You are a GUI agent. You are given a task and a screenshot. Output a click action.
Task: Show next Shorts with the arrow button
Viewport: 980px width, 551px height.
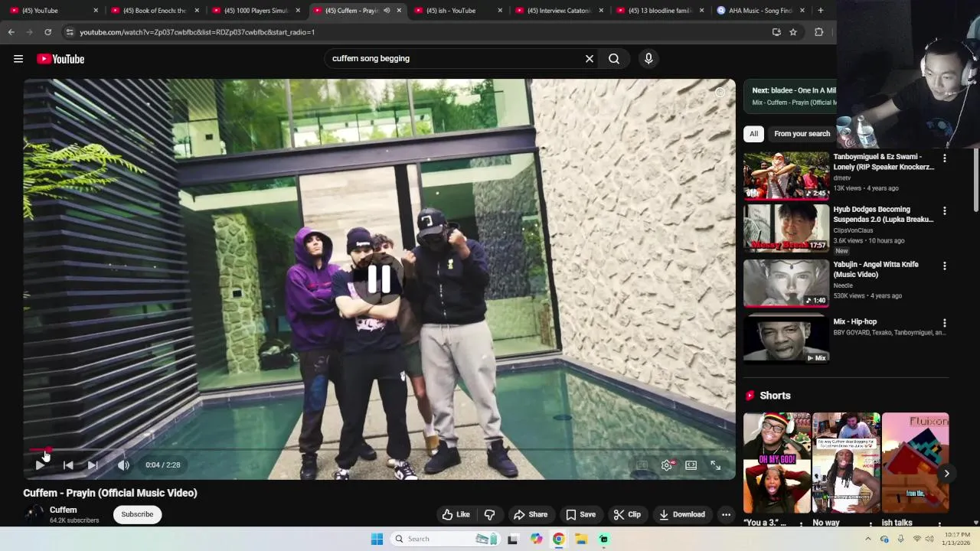[x=946, y=474]
